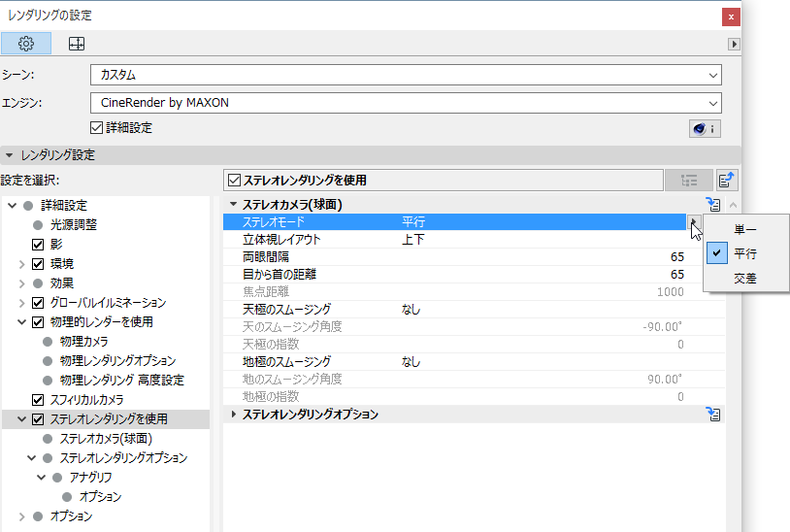Viewport: 790px width, 532px height.
Task: Open the エンジン dropdown showing CineRender by MAXON
Action: point(406,103)
